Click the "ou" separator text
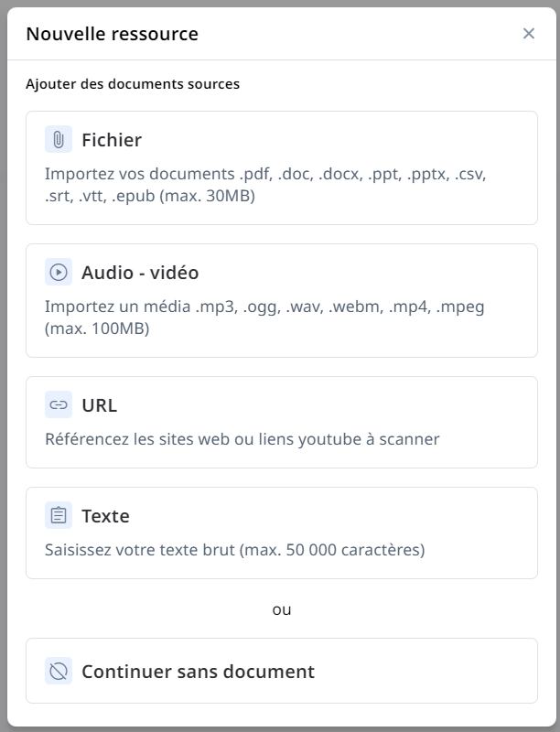Image resolution: width=560 pixels, height=732 pixels. pos(282,609)
